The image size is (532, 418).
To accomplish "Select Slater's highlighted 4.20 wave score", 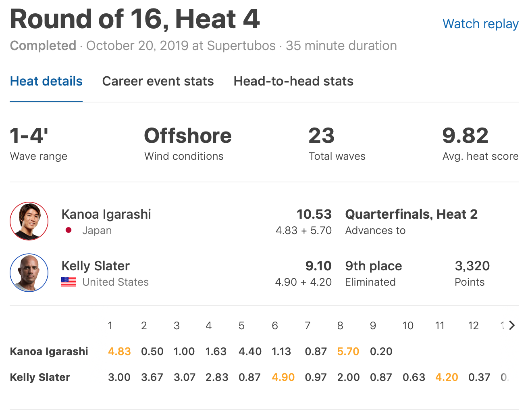I will point(447,377).
